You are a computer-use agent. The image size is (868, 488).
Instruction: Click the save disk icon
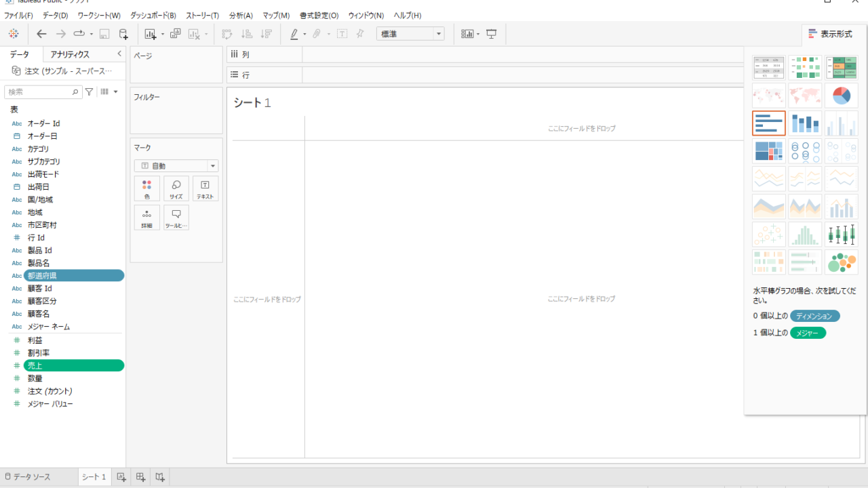click(x=104, y=34)
